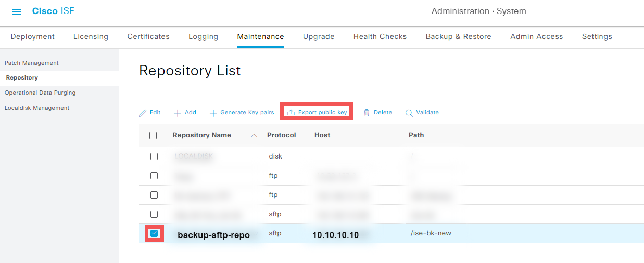Click the Delete trash can icon
The width and height of the screenshot is (644, 263).
[x=367, y=113]
